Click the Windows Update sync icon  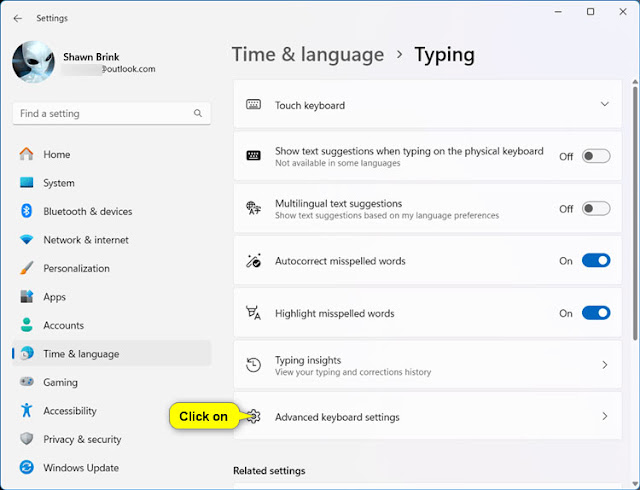pyautogui.click(x=27, y=468)
